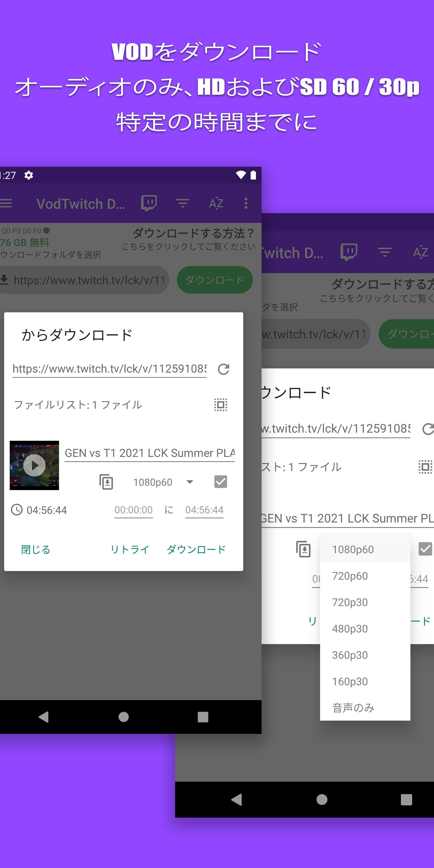Click AZ sort icon in right phone toolbar

[x=420, y=252]
